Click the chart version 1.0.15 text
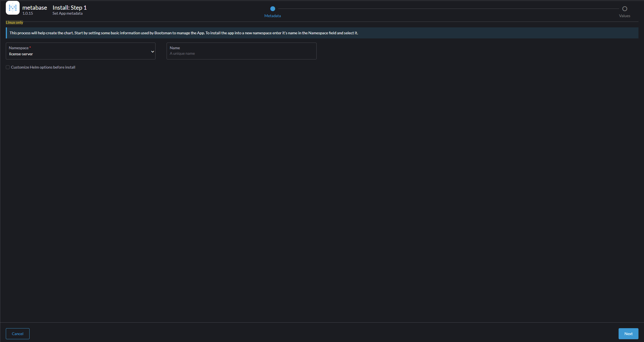 28,13
